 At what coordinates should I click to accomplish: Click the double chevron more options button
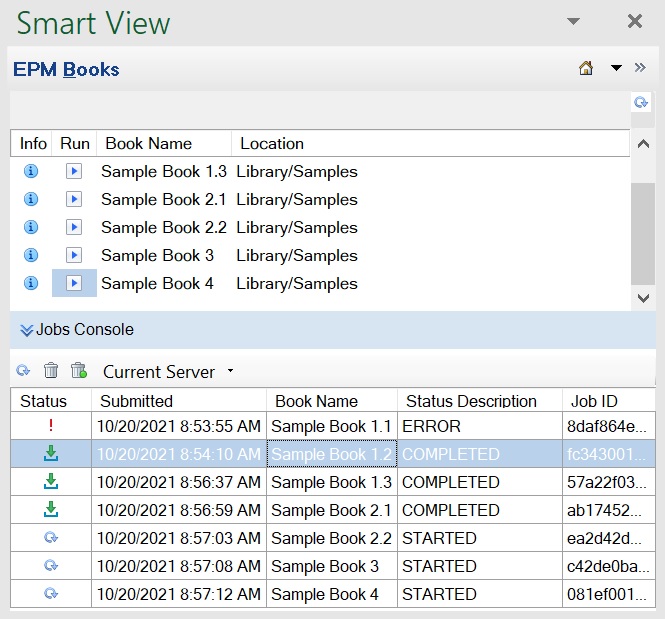(641, 69)
